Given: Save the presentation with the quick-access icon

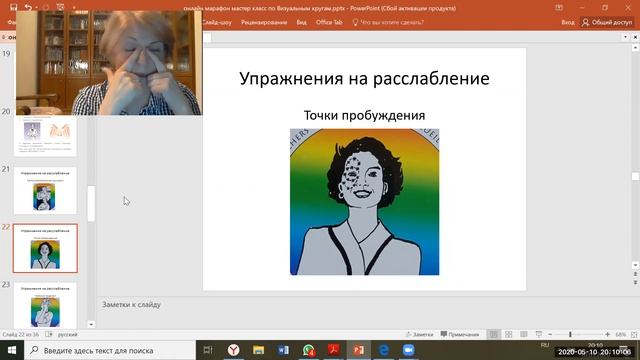Looking at the screenshot, I should (13, 7).
